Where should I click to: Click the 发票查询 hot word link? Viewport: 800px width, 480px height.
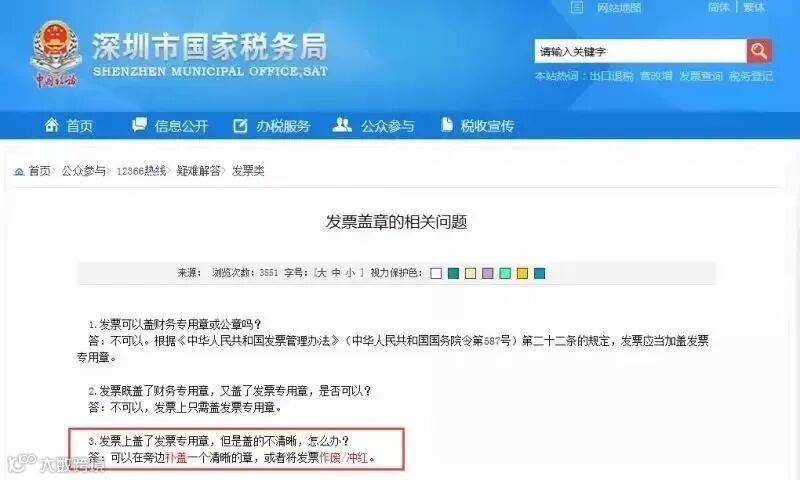701,76
